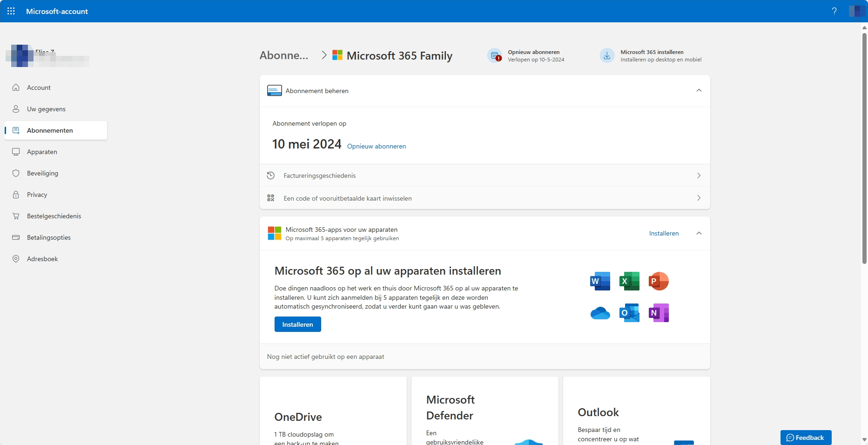The width and height of the screenshot is (868, 445).
Task: Click the Betalingsopties card icon
Action: coord(16,237)
